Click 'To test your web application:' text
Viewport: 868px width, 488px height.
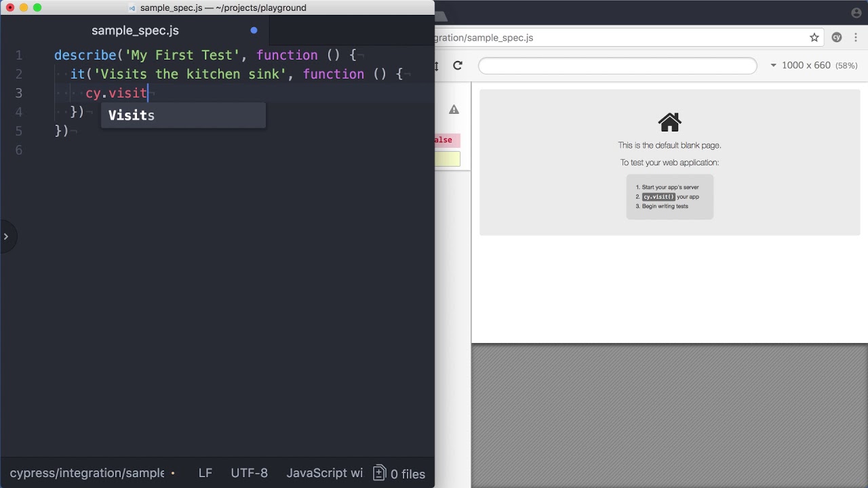click(669, 163)
